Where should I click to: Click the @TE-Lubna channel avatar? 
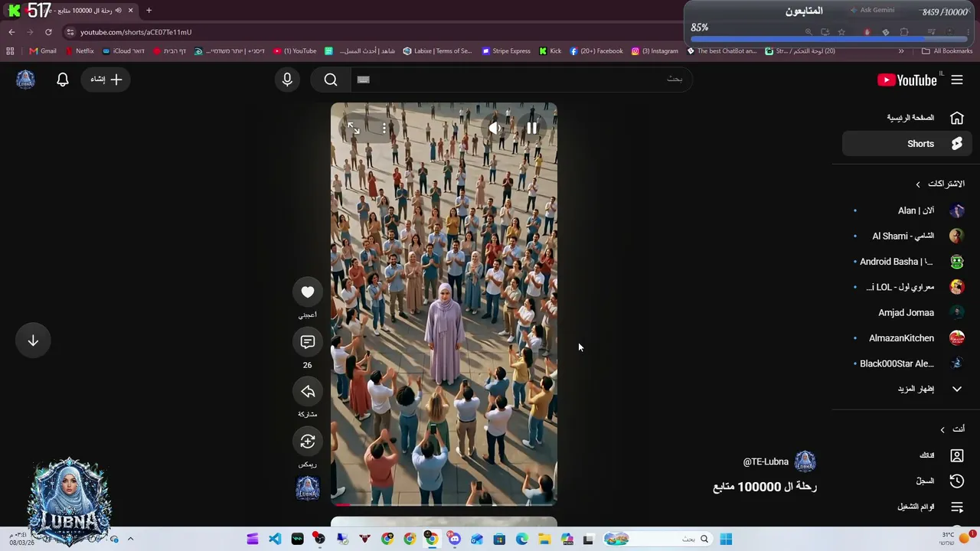pyautogui.click(x=805, y=461)
